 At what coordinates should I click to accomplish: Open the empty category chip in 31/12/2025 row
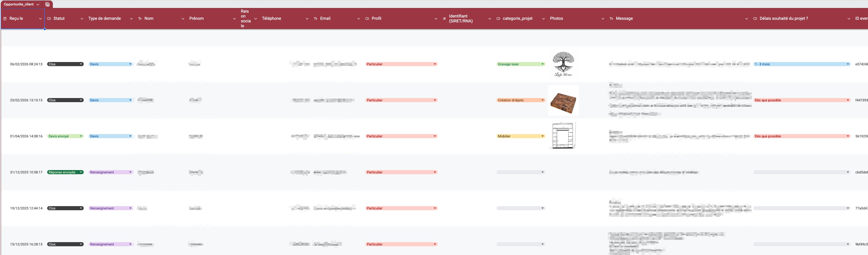[x=521, y=172]
